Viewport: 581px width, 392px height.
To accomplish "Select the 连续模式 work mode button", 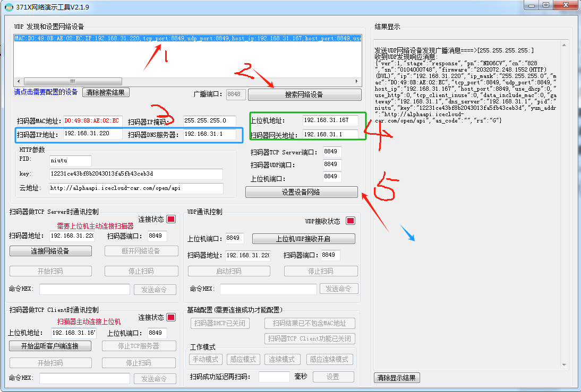I will pos(282,359).
